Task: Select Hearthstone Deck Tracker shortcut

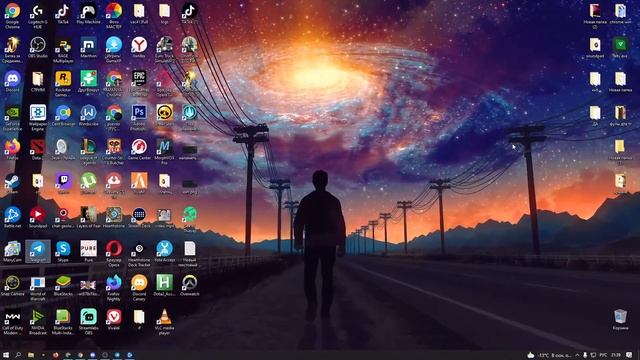Action: [139, 254]
